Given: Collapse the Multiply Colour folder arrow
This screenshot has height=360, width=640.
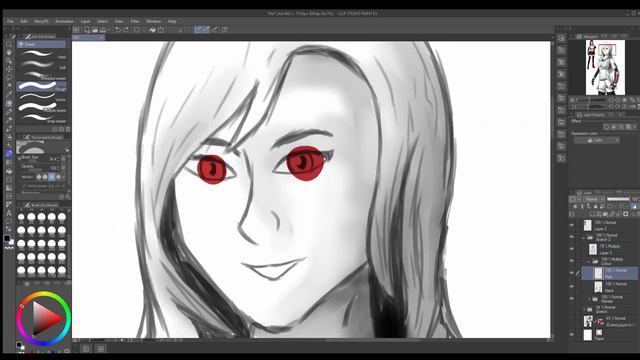Looking at the screenshot, I should pos(589,261).
